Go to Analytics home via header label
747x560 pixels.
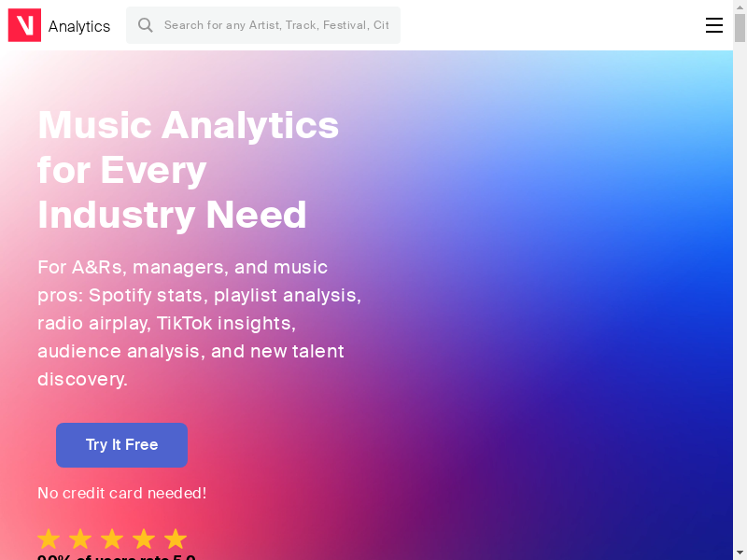pos(79,26)
